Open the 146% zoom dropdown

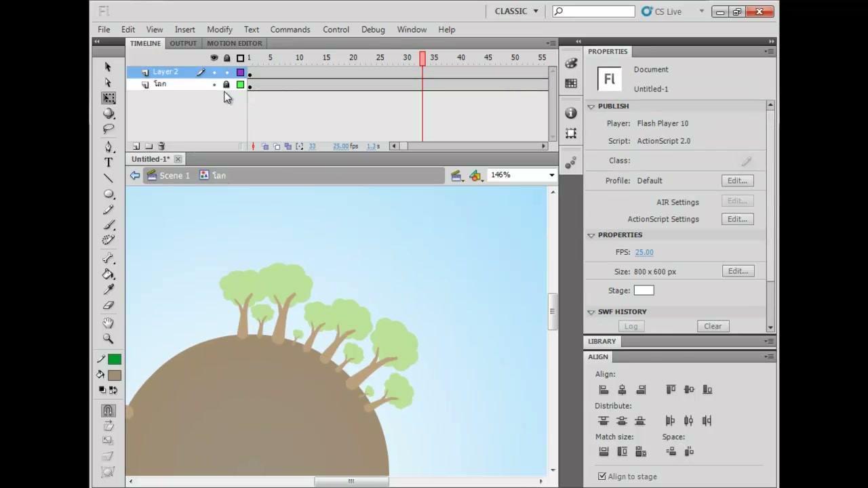[x=521, y=175]
